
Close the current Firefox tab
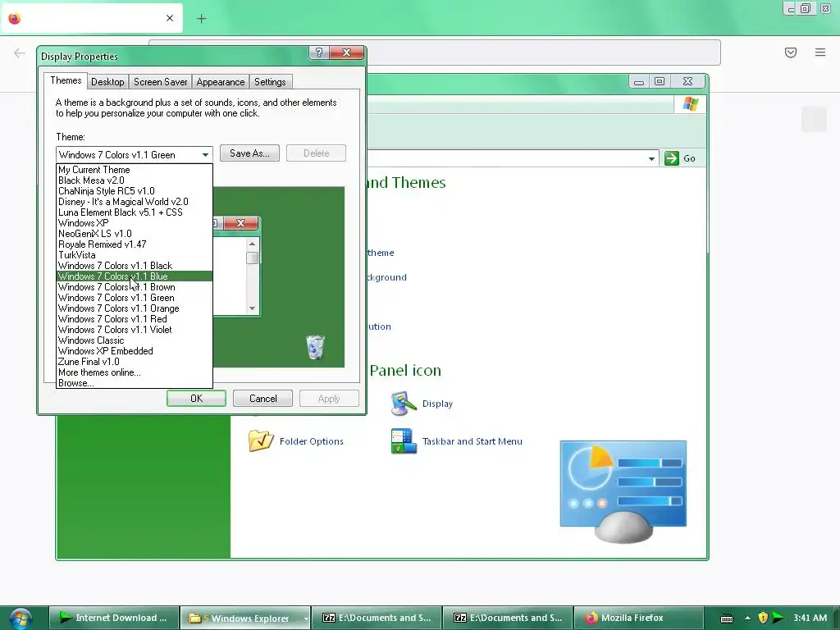pos(170,18)
